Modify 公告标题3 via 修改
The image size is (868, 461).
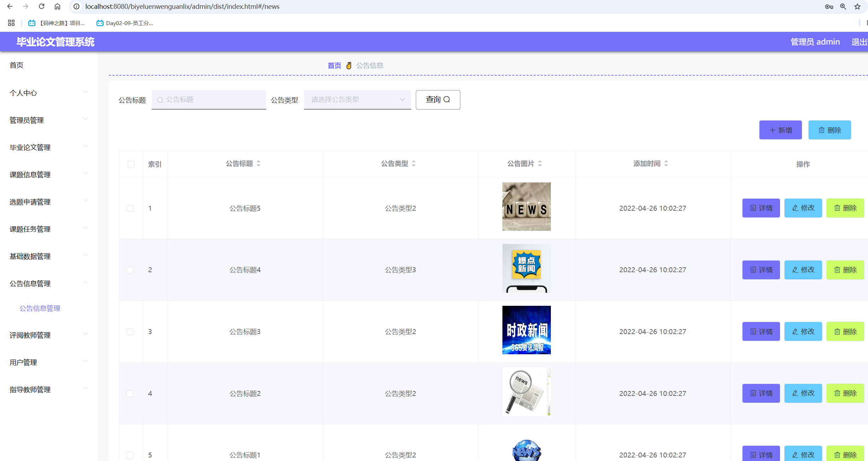coord(803,331)
